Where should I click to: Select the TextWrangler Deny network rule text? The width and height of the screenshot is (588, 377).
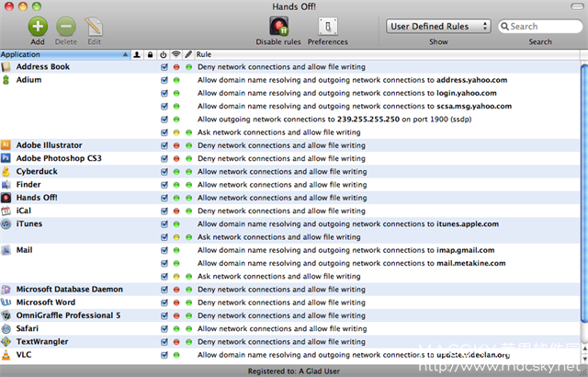[281, 342]
